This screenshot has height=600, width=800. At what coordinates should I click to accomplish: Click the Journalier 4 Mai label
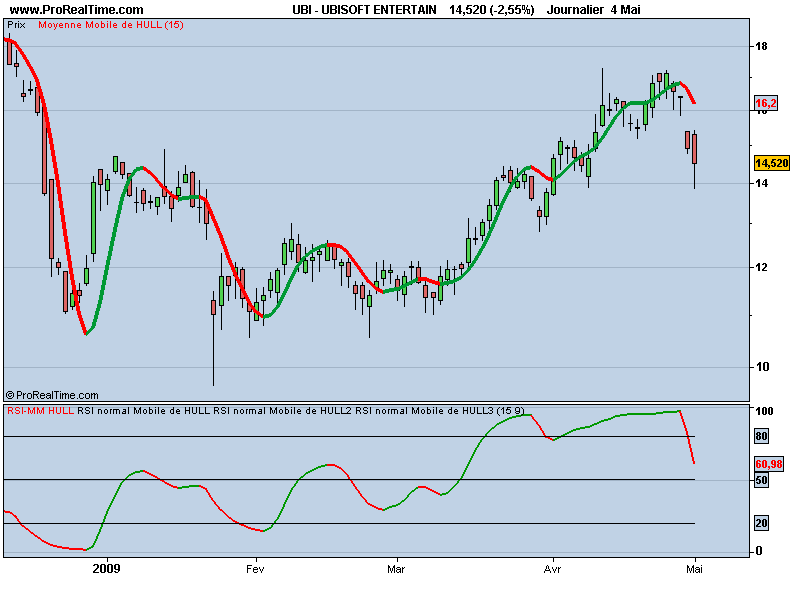click(593, 10)
